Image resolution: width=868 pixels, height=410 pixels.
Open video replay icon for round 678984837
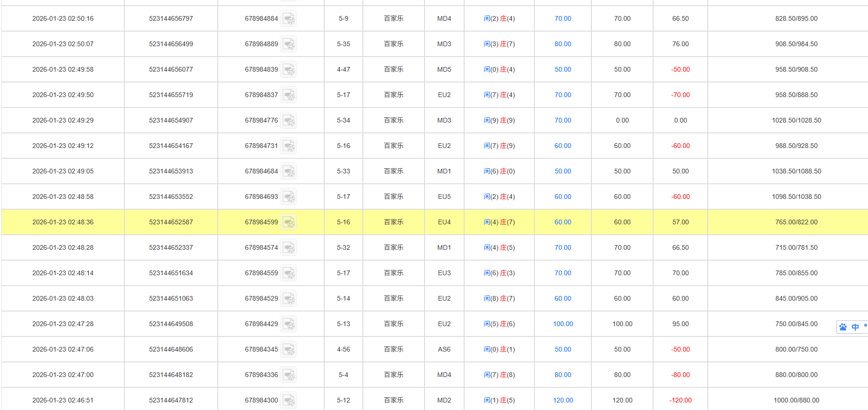[x=288, y=95]
